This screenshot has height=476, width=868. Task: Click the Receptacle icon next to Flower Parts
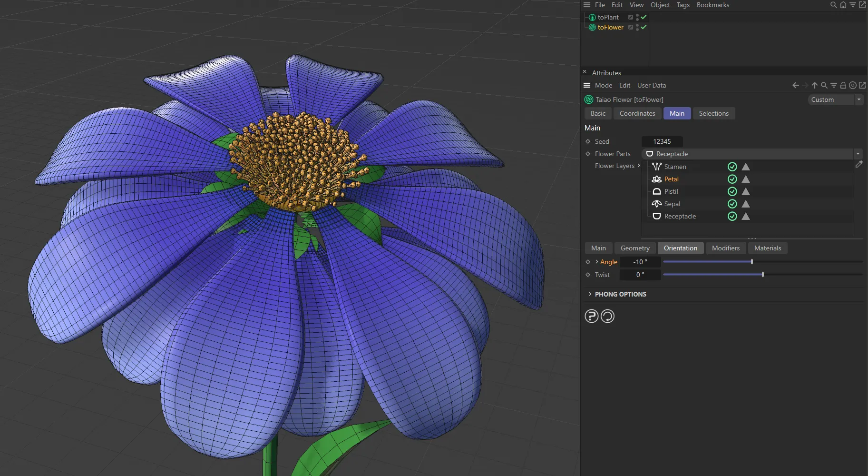coord(650,154)
